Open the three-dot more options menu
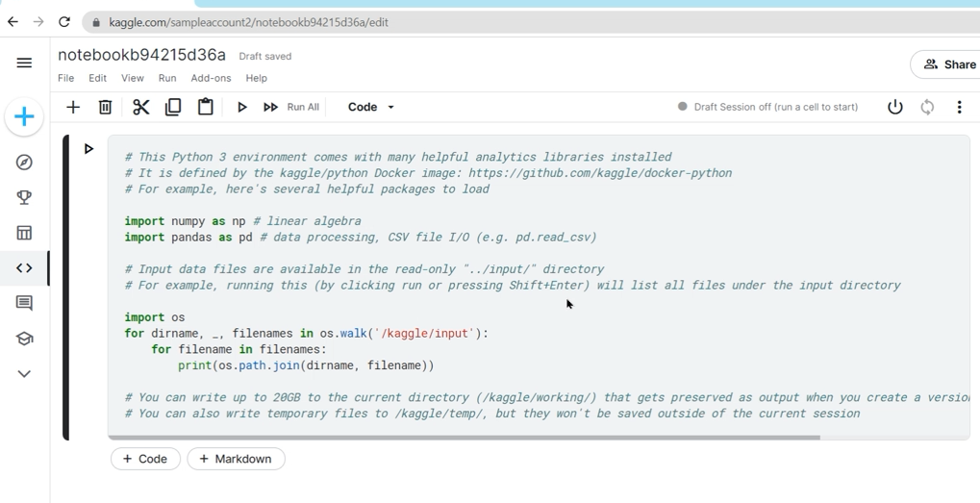The width and height of the screenshot is (980, 503). [x=959, y=107]
